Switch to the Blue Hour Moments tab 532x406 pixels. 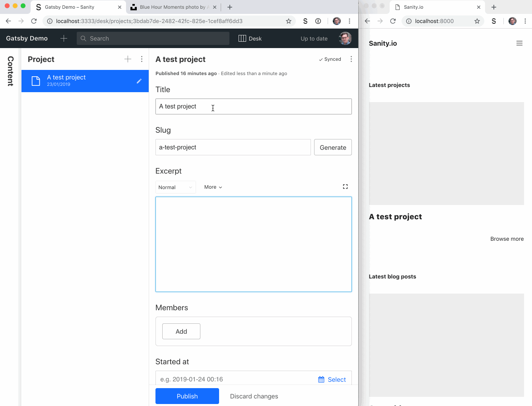pyautogui.click(x=171, y=7)
